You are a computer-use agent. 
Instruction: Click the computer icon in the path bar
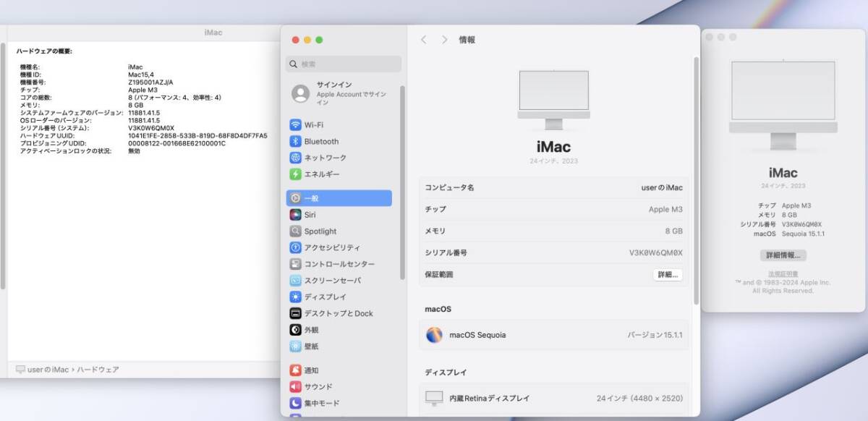pyautogui.click(x=20, y=370)
